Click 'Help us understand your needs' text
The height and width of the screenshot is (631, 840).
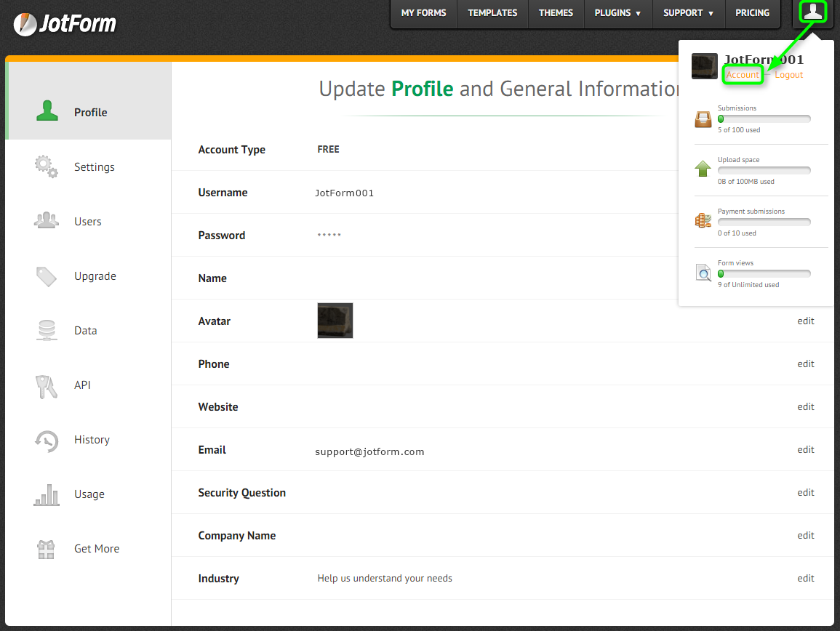coord(385,578)
